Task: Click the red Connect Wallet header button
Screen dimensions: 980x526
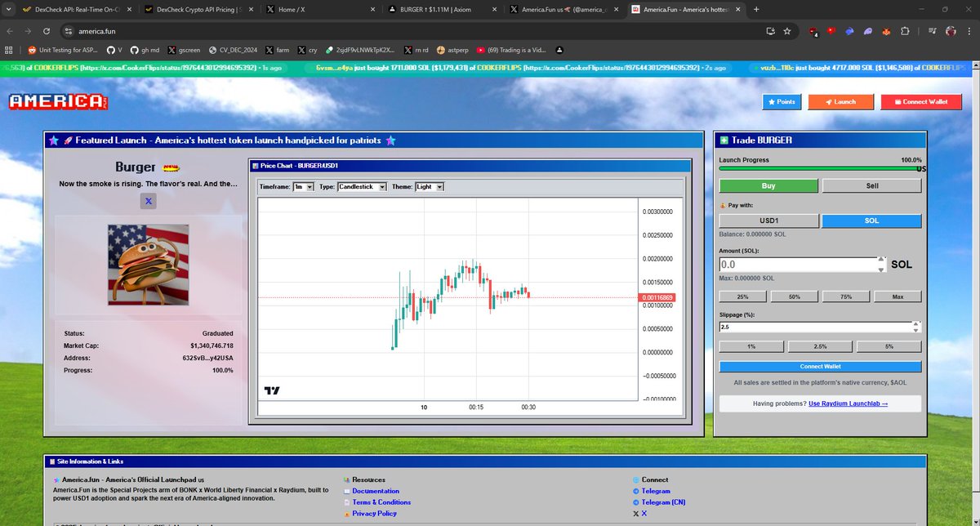Action: click(x=921, y=102)
